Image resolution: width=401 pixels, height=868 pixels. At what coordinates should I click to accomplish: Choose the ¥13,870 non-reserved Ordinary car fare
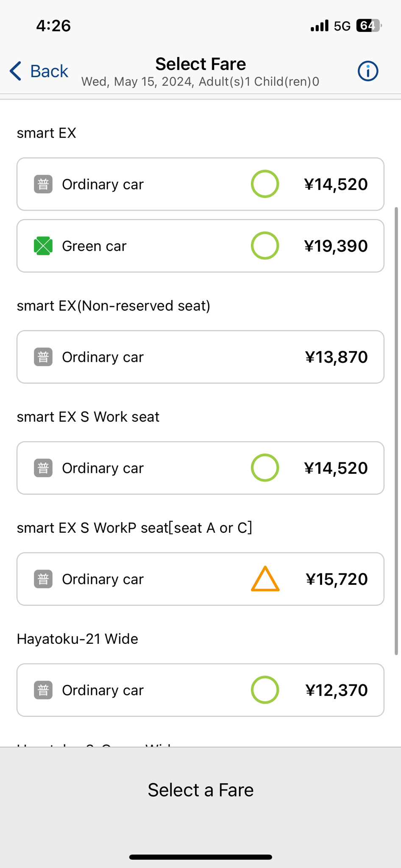tap(336, 357)
